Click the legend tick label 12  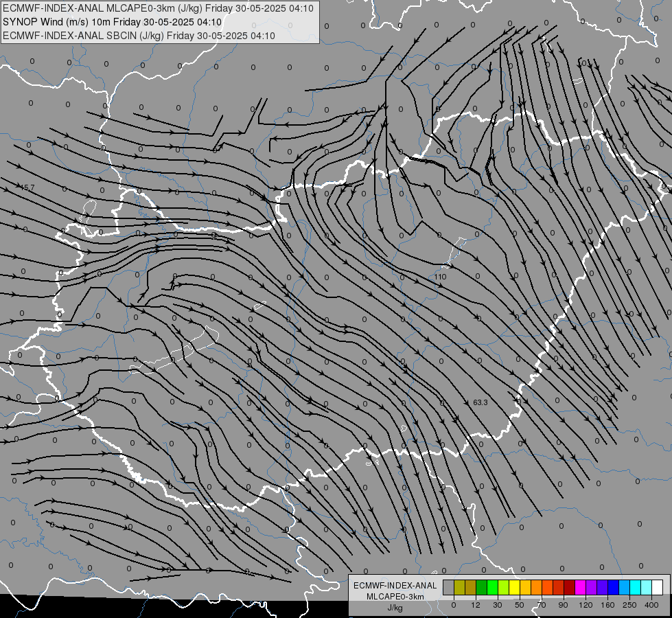476,605
